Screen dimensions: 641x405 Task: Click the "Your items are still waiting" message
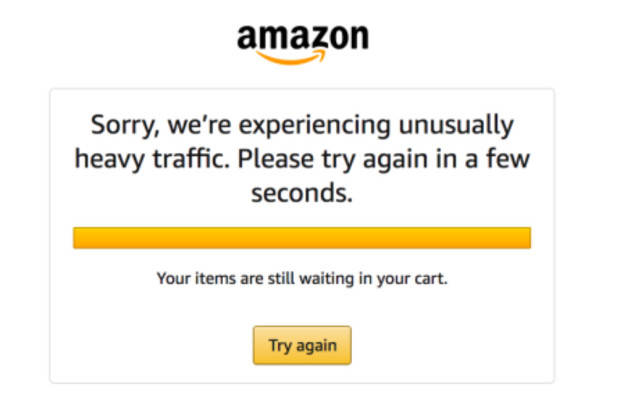pyautogui.click(x=301, y=278)
